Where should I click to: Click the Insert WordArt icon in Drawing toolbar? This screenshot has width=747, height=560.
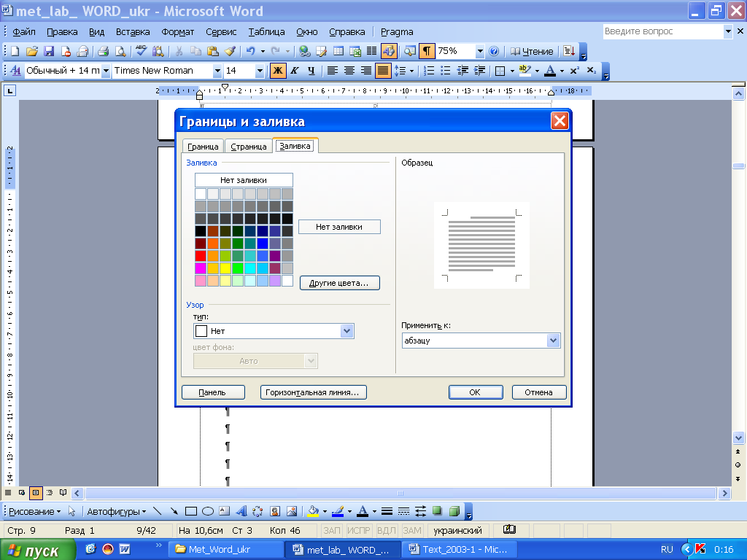(x=241, y=511)
